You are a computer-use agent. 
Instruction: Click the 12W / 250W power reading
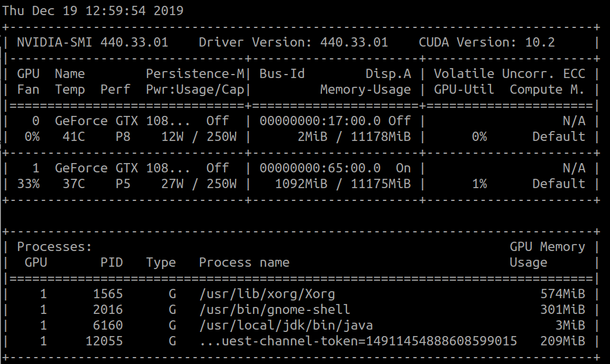pos(199,136)
